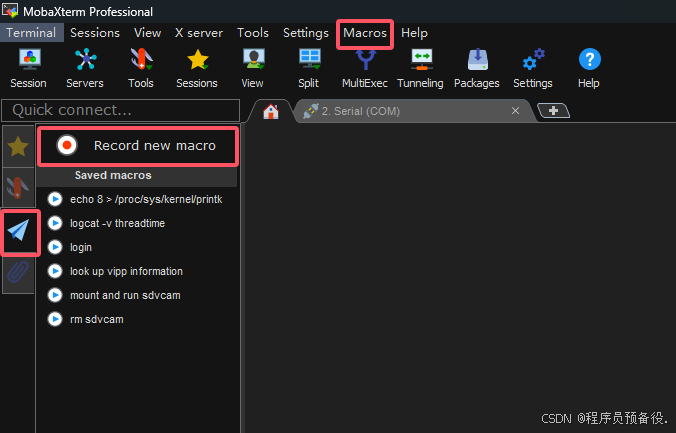The image size is (676, 433).
Task: Select 'logcat -v threadtime' macro text
Action: pyautogui.click(x=117, y=223)
